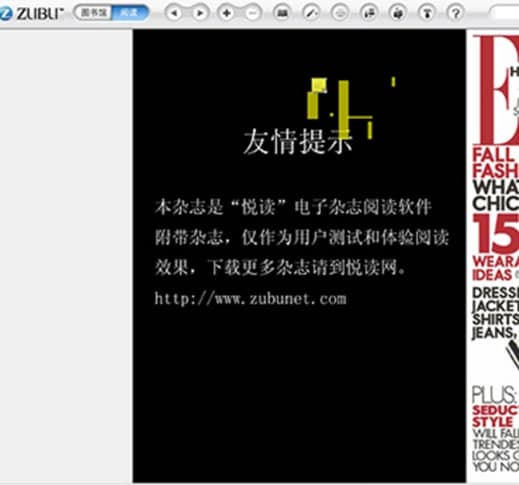Click the print-like toolbar icon

pyautogui.click(x=398, y=13)
